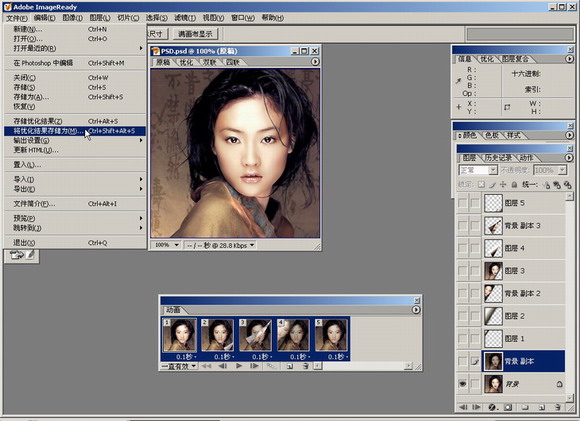Choose 退出 to quit ImageReady

click(x=75, y=243)
